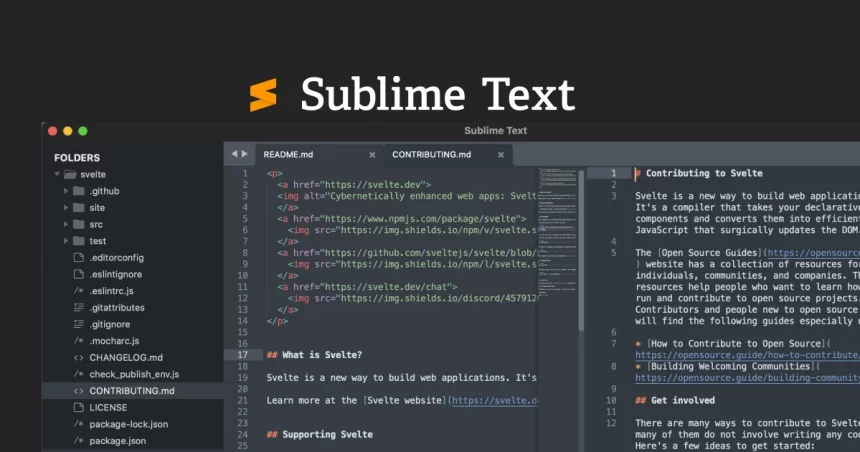Click the '# Contributing to Svelte' heading

pos(699,173)
